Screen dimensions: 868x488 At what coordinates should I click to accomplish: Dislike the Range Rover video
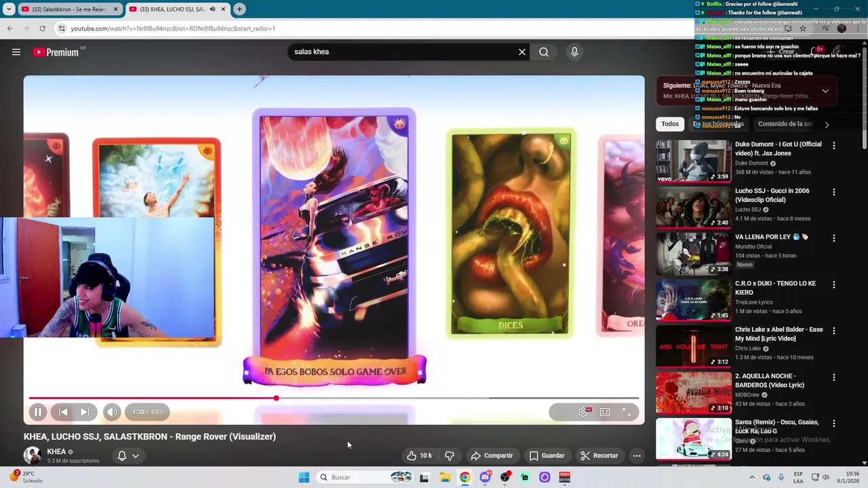449,455
